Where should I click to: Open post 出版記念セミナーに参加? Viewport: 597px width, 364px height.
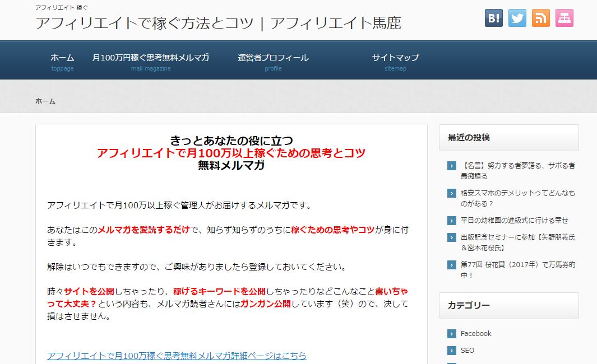tap(517, 242)
